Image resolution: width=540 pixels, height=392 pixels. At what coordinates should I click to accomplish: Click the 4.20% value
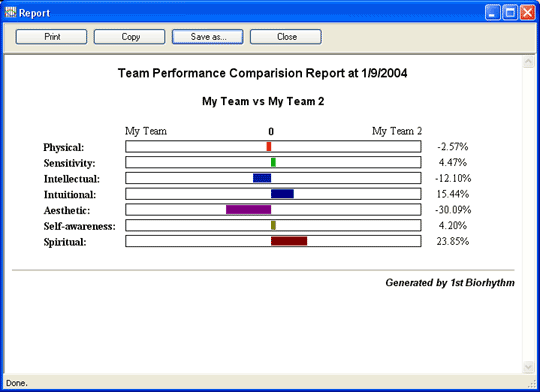coord(453,226)
